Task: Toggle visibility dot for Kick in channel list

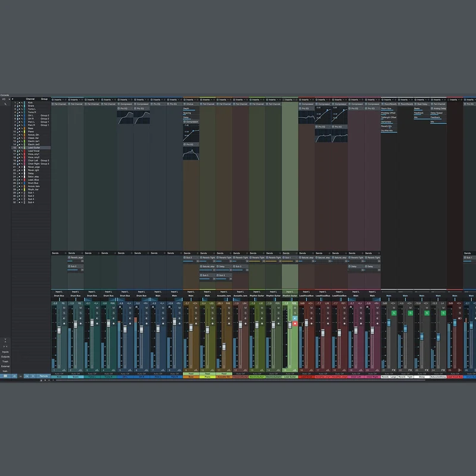Action: pyautogui.click(x=20, y=102)
